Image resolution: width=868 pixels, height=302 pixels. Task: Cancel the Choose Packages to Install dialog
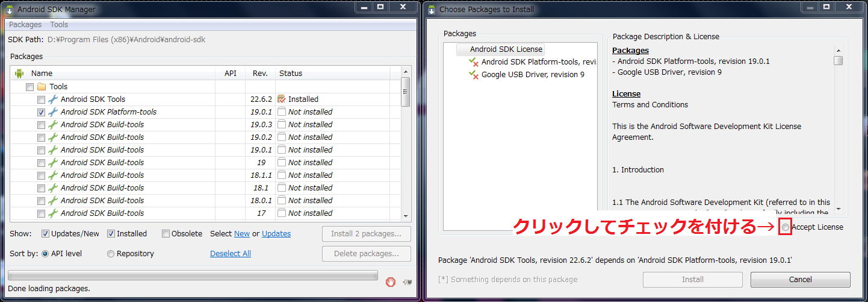pyautogui.click(x=801, y=280)
